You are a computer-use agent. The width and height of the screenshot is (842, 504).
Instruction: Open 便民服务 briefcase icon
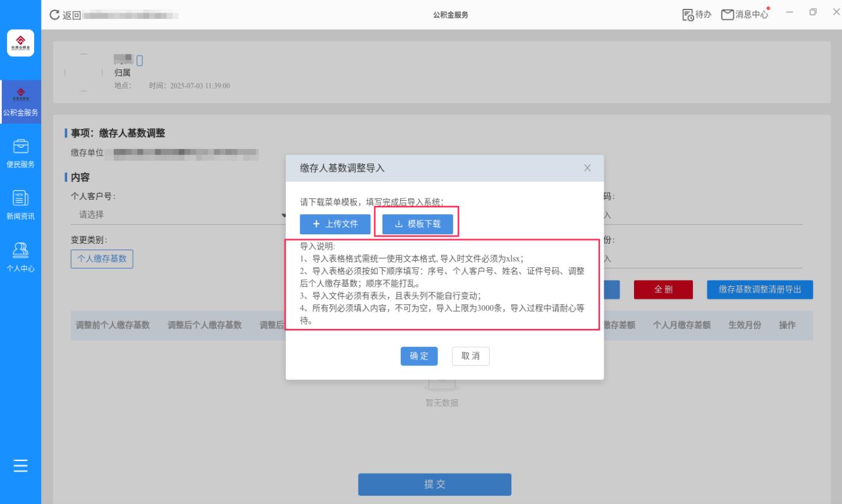click(x=20, y=147)
